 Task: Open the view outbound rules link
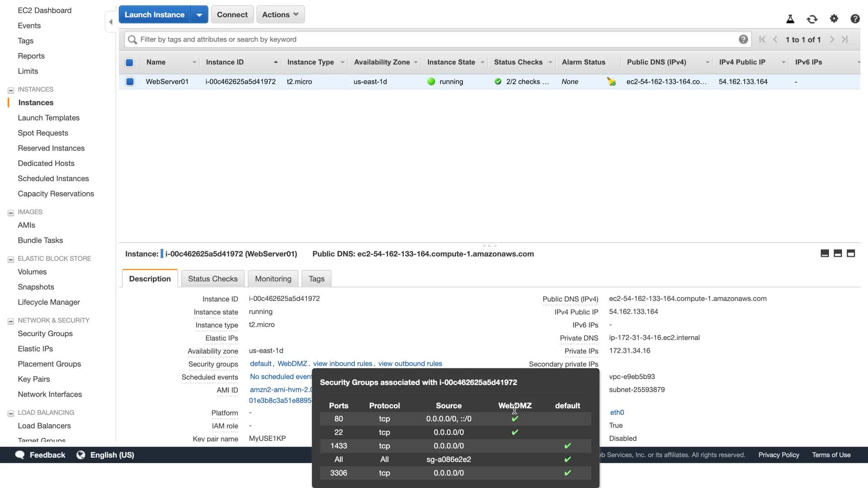click(x=410, y=364)
